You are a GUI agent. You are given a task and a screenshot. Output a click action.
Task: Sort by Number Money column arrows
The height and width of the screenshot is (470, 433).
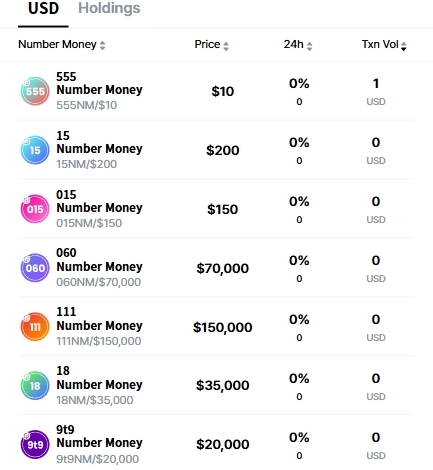[102, 45]
